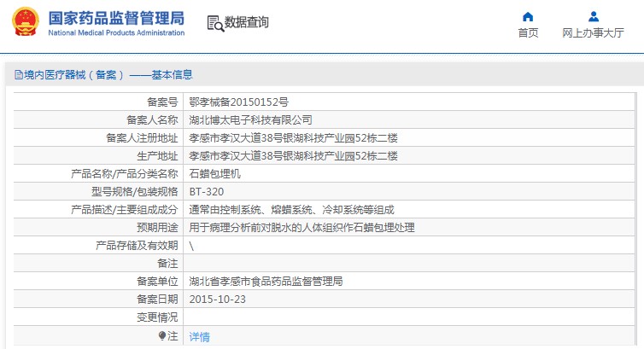Select the value 湖北省孝感市食品药品监督管理局

tap(266, 282)
